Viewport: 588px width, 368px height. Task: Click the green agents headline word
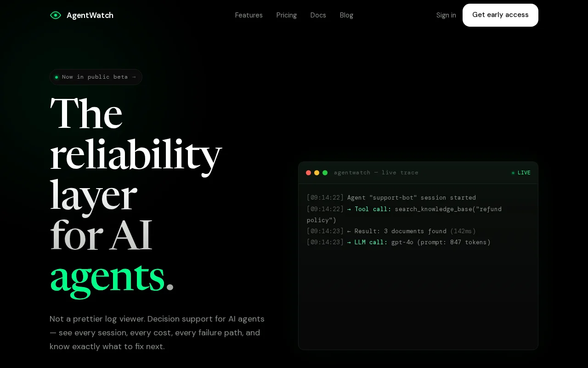(107, 276)
